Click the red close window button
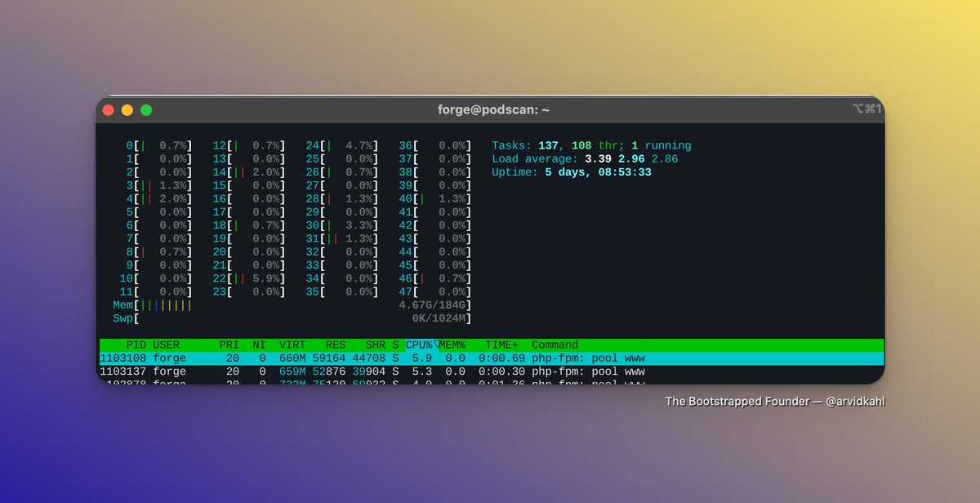This screenshot has width=980, height=503. click(109, 109)
